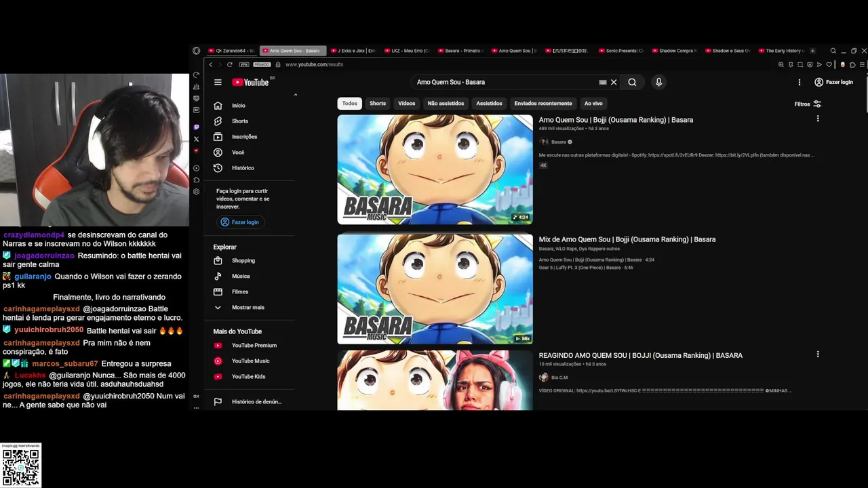Select the Shorts filter chip
The height and width of the screenshot is (488, 868).
click(378, 104)
